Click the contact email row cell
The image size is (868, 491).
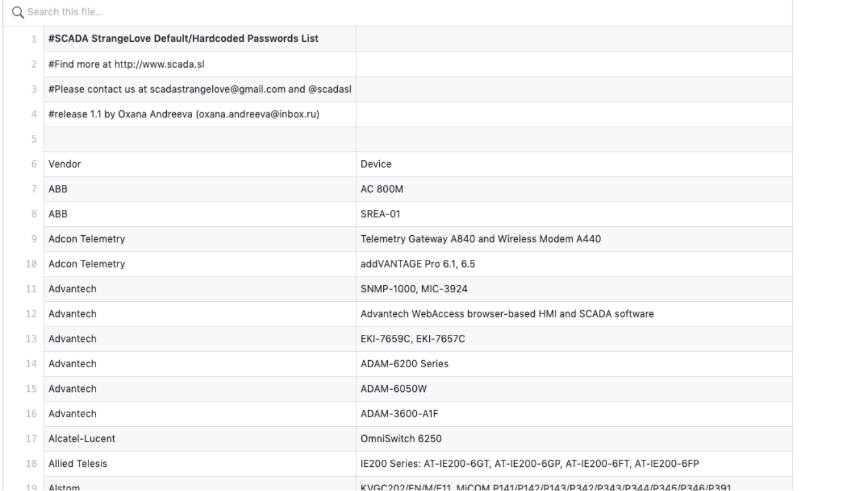200,89
